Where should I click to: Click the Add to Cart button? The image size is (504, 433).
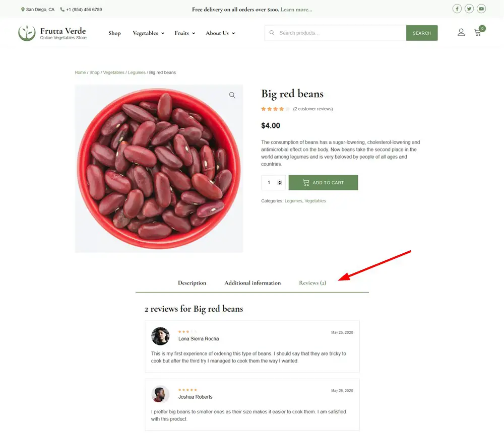323,183
